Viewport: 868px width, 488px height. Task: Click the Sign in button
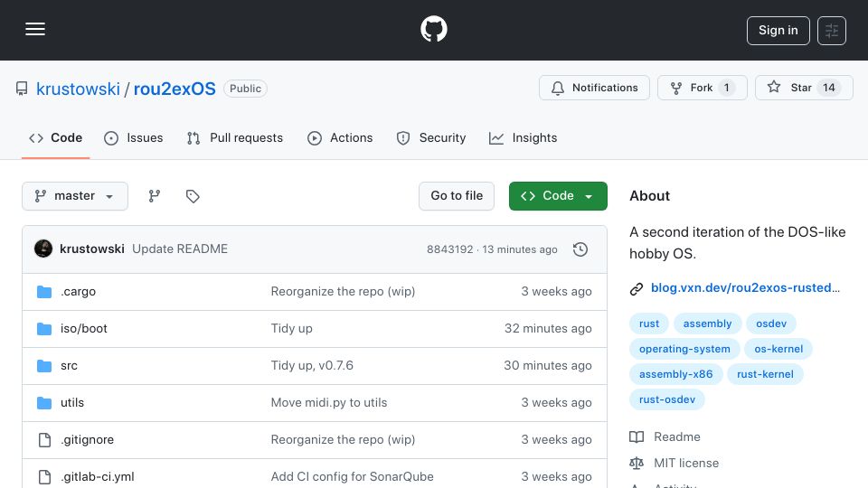click(778, 31)
